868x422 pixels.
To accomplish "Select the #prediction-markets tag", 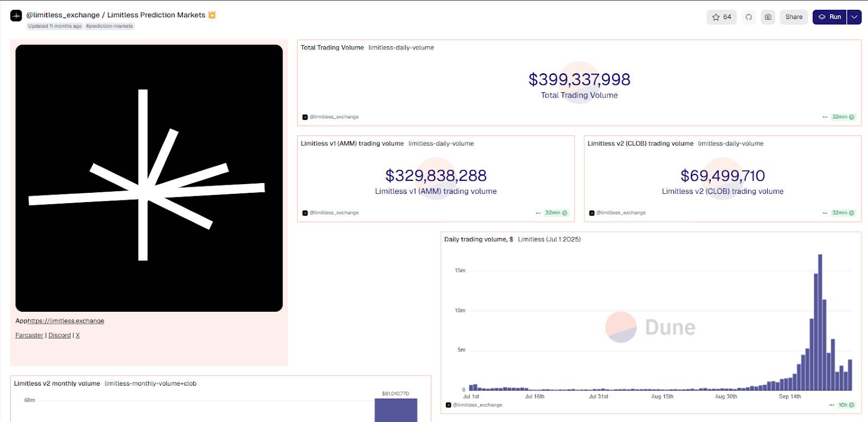I will pos(110,26).
